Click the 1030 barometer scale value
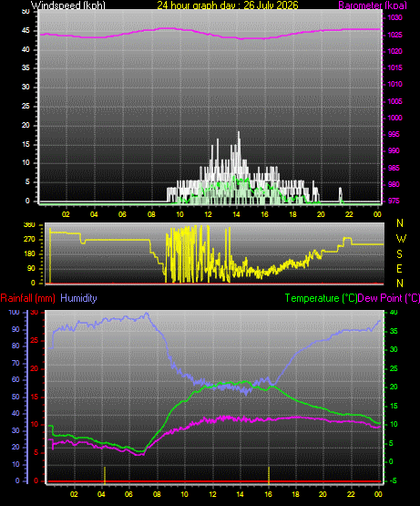Viewport: 420px width, 506px height. pos(394,17)
